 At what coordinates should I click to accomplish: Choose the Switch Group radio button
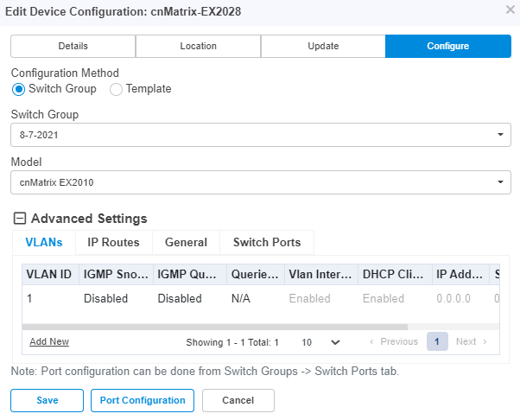point(18,89)
